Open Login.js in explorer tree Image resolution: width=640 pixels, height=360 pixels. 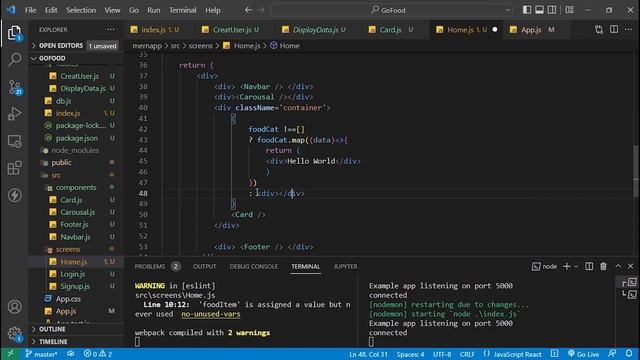(73, 274)
